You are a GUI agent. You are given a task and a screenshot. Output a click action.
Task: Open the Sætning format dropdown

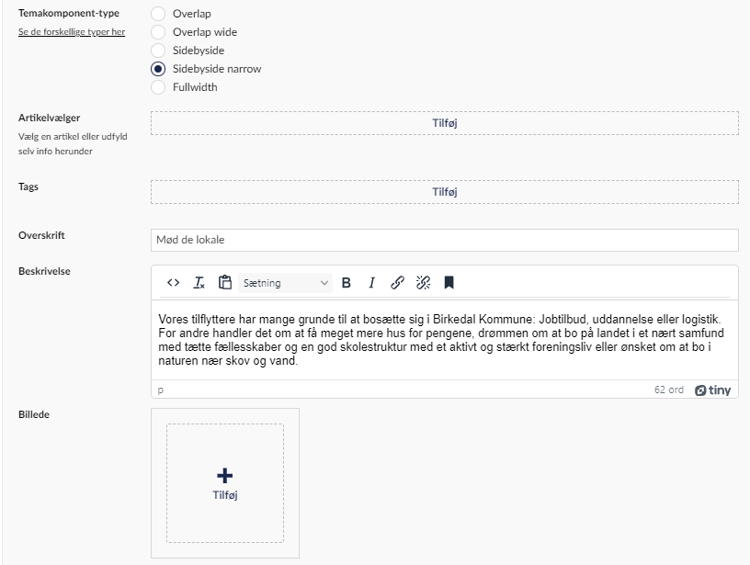click(x=285, y=283)
